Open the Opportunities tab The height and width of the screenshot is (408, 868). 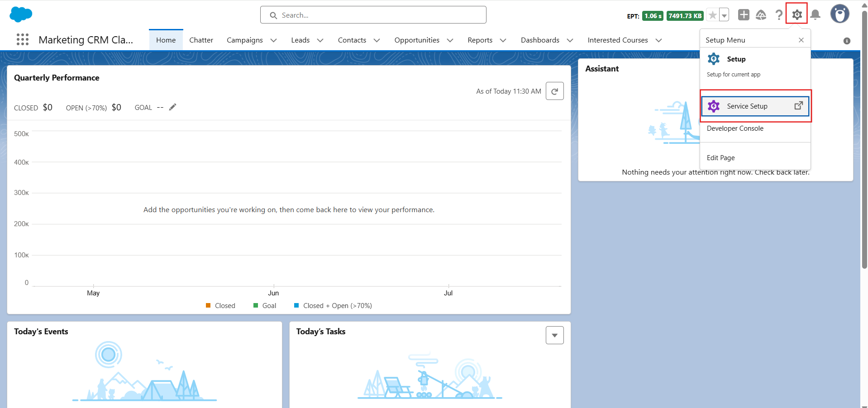(417, 40)
